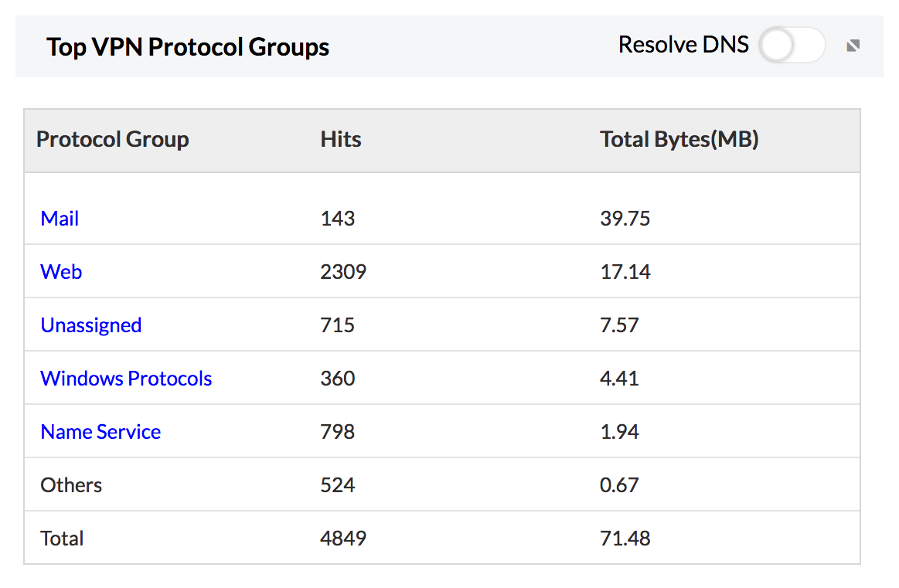Click the 39.75 total bytes cell
The height and width of the screenshot is (588, 899).
pos(625,219)
